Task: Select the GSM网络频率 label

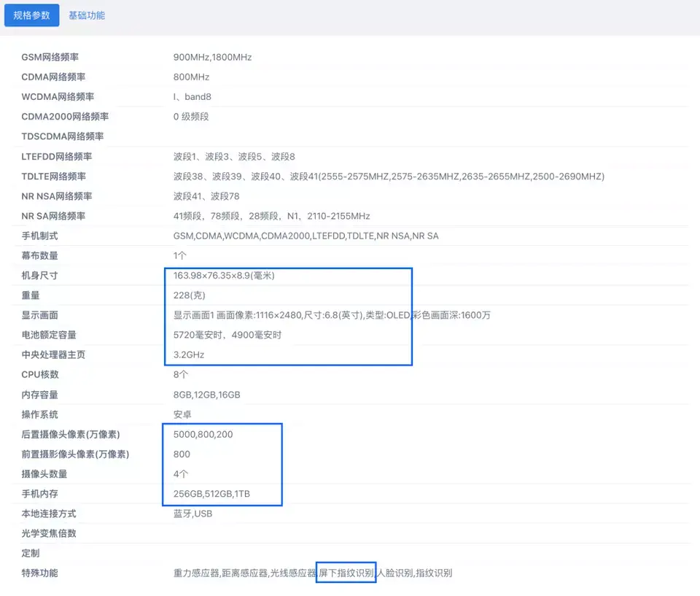Action: point(50,57)
